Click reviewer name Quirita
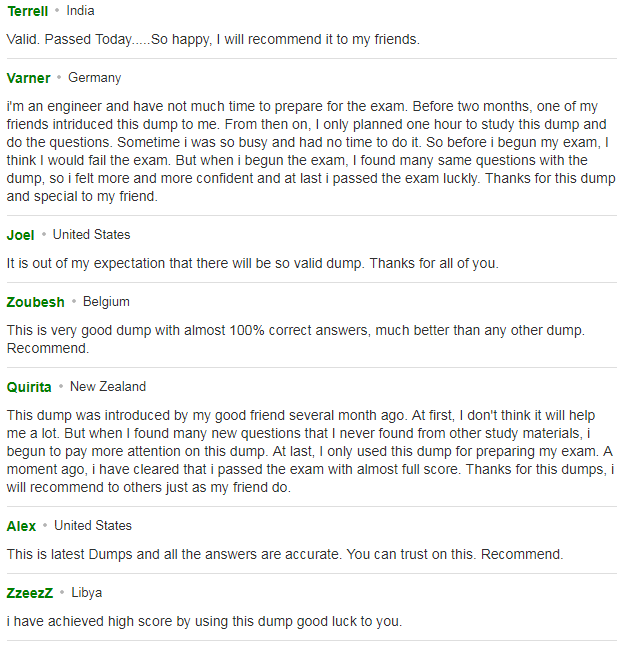623x645 pixels. coord(29,387)
